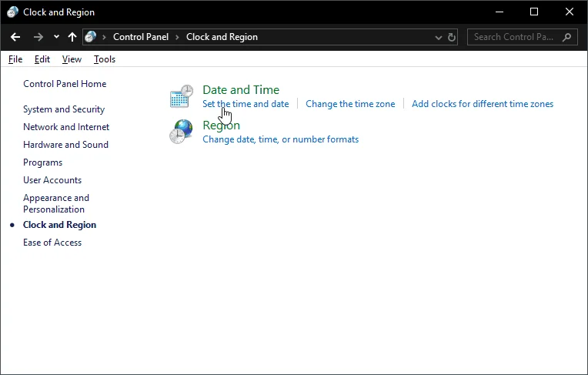Click Change date, time, or number formats

click(x=280, y=139)
